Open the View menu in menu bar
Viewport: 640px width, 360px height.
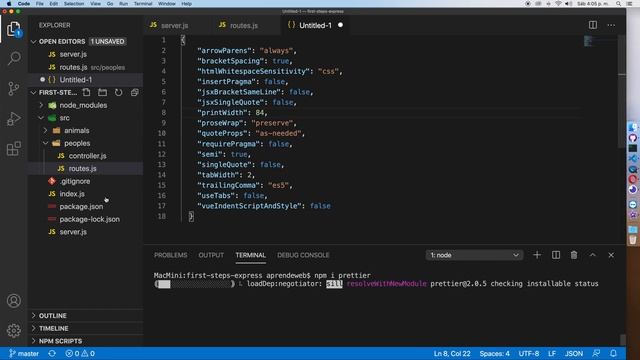96,4
